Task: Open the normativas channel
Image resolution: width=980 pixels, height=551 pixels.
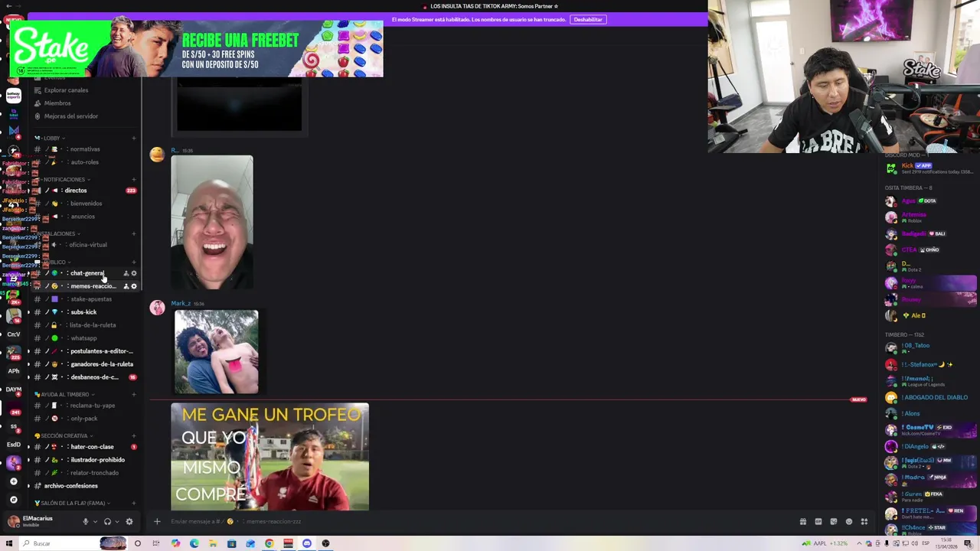Action: pos(84,149)
